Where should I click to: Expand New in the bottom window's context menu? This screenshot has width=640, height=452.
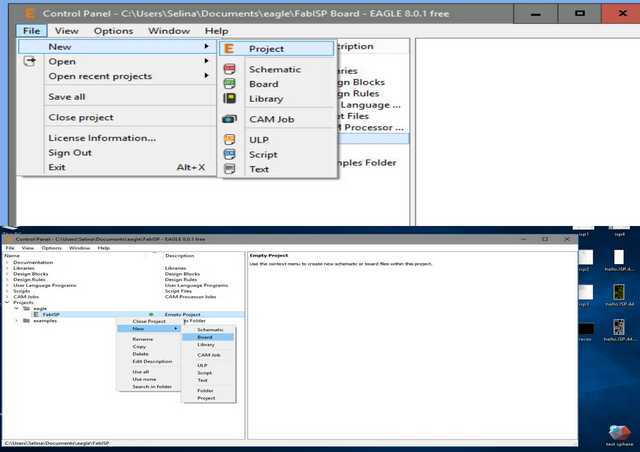(149, 329)
